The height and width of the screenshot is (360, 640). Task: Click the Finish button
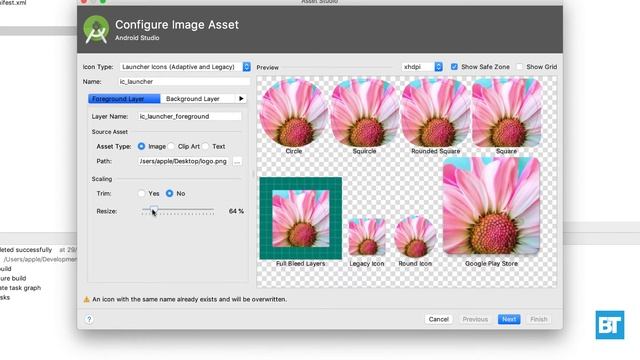tap(539, 319)
